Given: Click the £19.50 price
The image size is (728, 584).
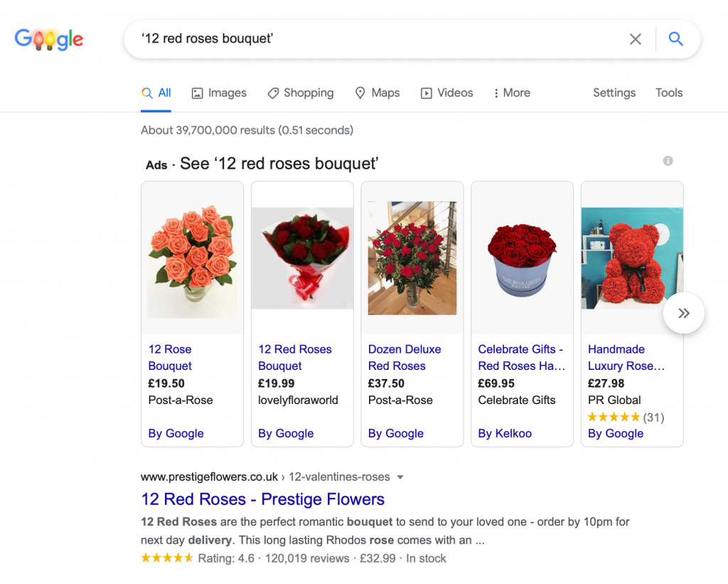Looking at the screenshot, I should pyautogui.click(x=166, y=383).
